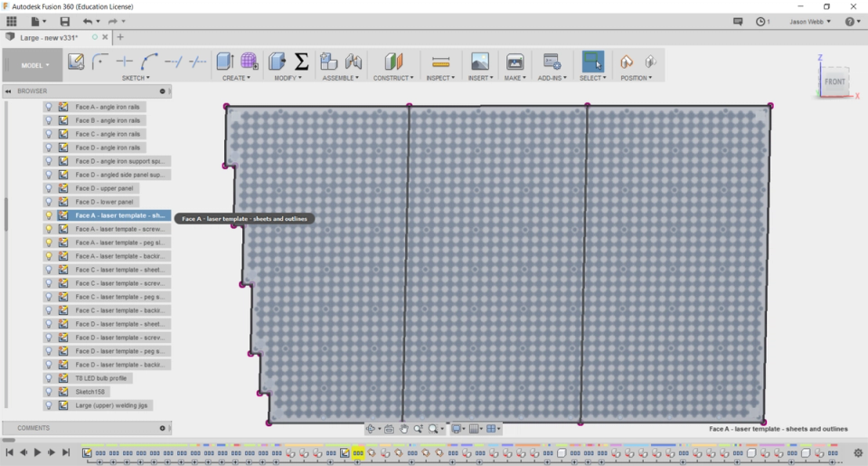The width and height of the screenshot is (868, 466).
Task: Select the Joint tool in Assemble
Action: 354,62
